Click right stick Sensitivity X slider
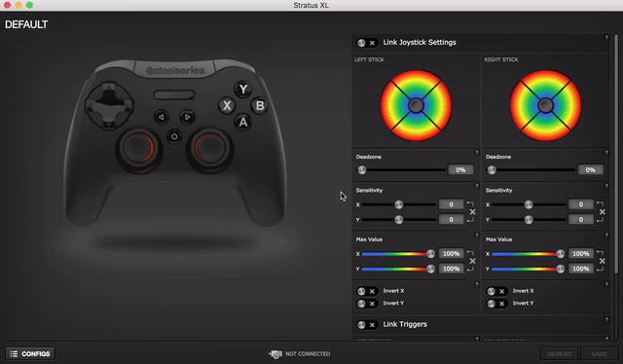Screen dimensions: 623x364 tap(529, 204)
